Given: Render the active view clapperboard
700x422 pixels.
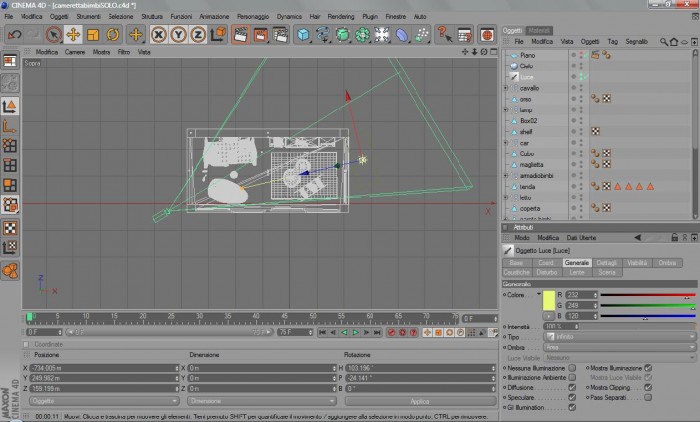Looking at the screenshot, I should [241, 34].
